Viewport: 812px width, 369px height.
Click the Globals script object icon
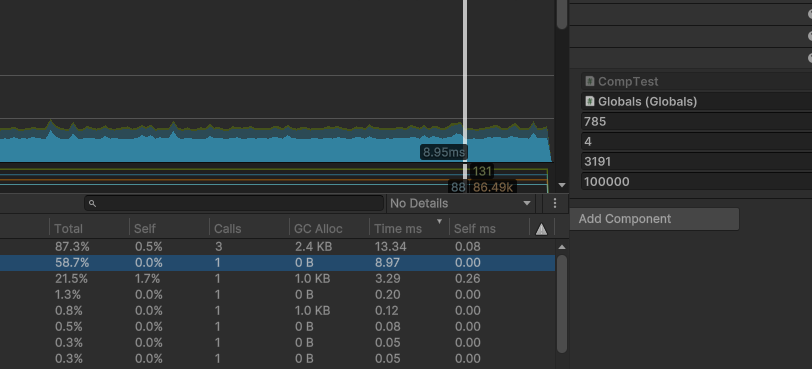pyautogui.click(x=589, y=101)
